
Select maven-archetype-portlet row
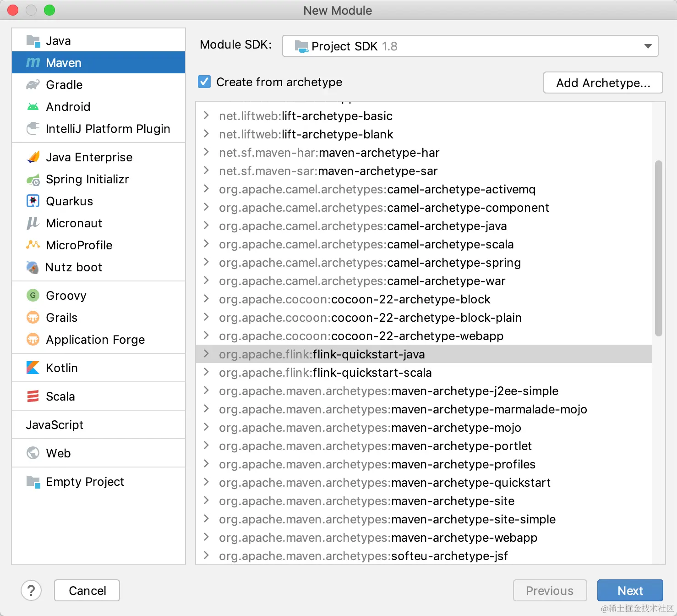424,446
